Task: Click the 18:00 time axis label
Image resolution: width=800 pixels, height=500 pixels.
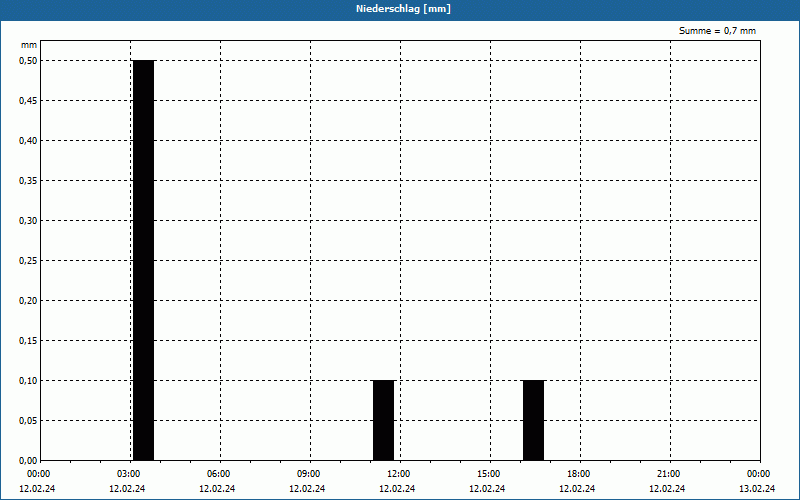Action: [x=580, y=474]
